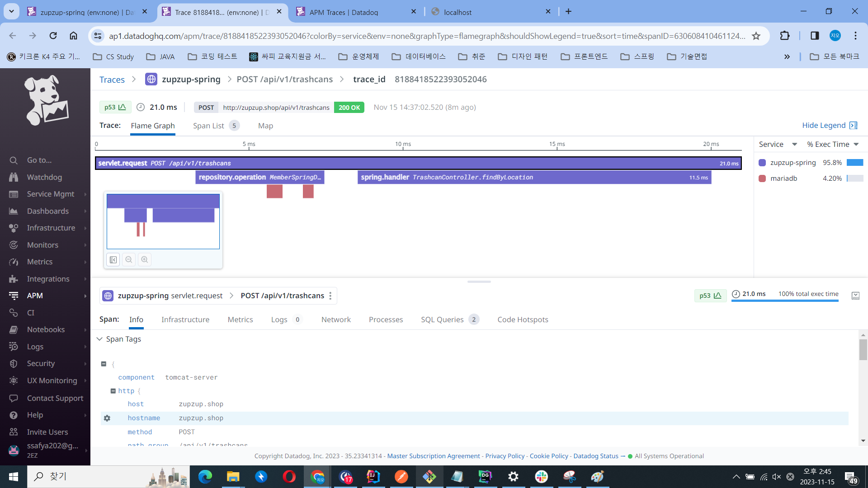Open the Processes span tab

[386, 319]
